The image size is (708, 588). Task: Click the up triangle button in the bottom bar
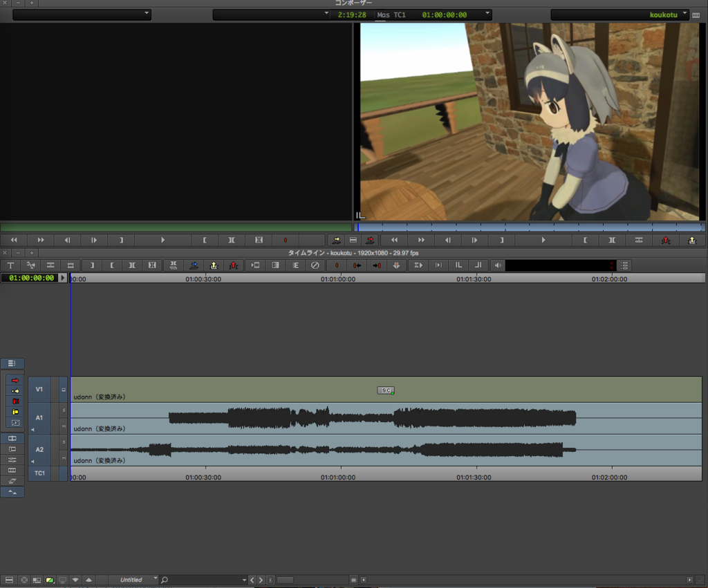[89, 580]
